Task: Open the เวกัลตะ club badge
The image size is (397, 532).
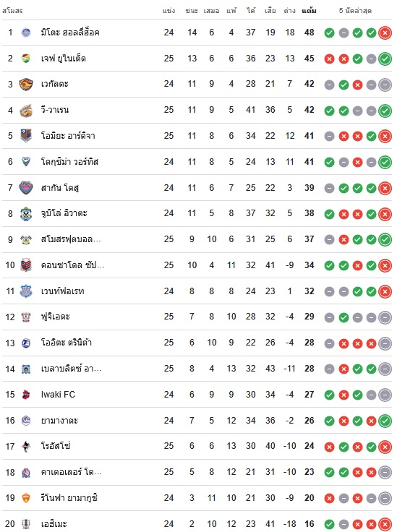Action: point(26,84)
